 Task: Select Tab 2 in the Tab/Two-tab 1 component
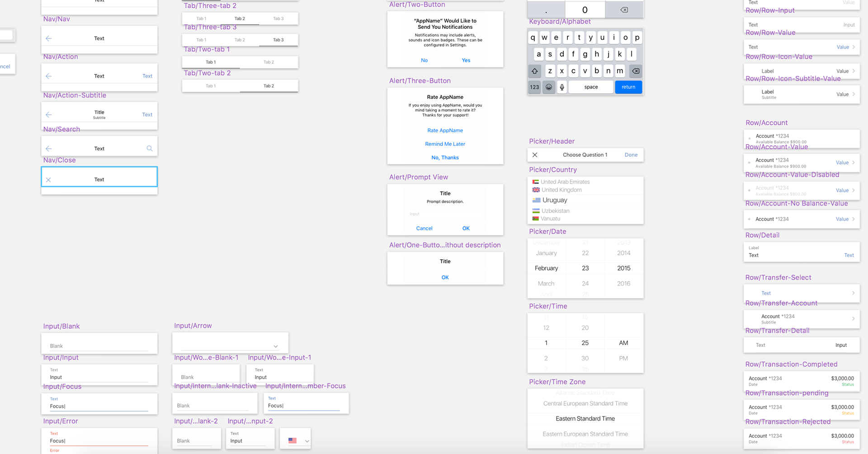point(269,62)
